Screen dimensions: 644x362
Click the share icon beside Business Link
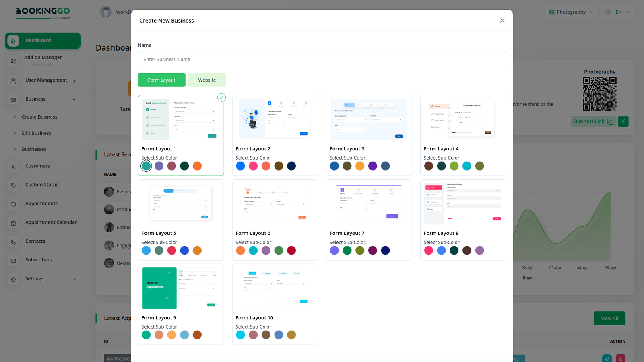(623, 121)
